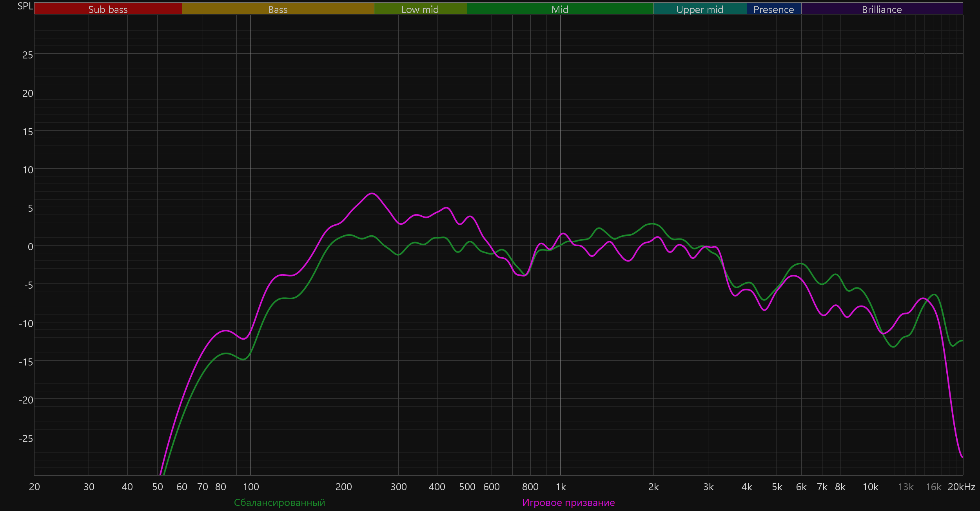Click the Low mid band header
Screen dimensions: 980x511
(x=420, y=9)
